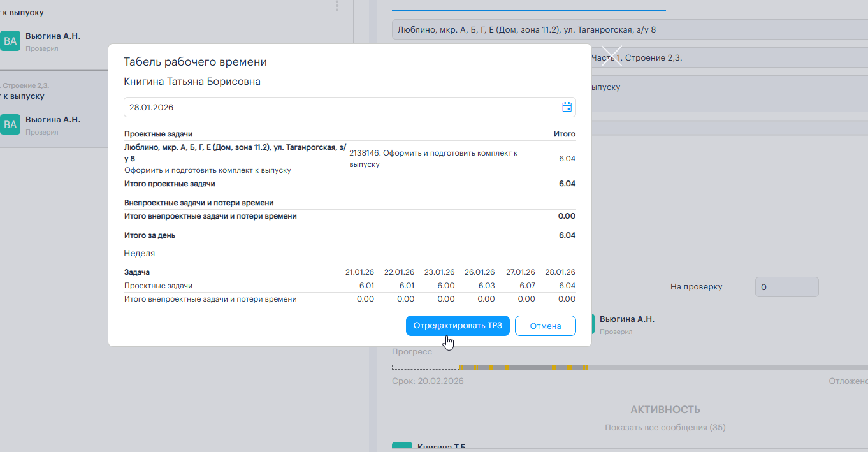The width and height of the screenshot is (868, 452).
Task: Click the Итого проектные задачи row label
Action: (x=170, y=184)
